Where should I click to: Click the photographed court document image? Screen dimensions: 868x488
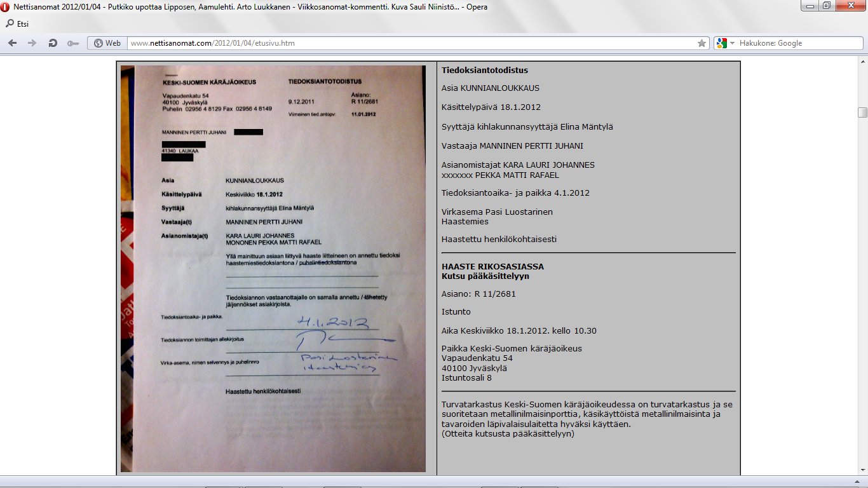[x=273, y=268]
